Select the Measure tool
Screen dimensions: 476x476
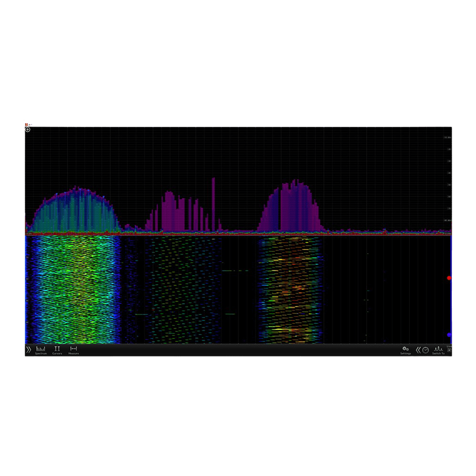[73, 350]
